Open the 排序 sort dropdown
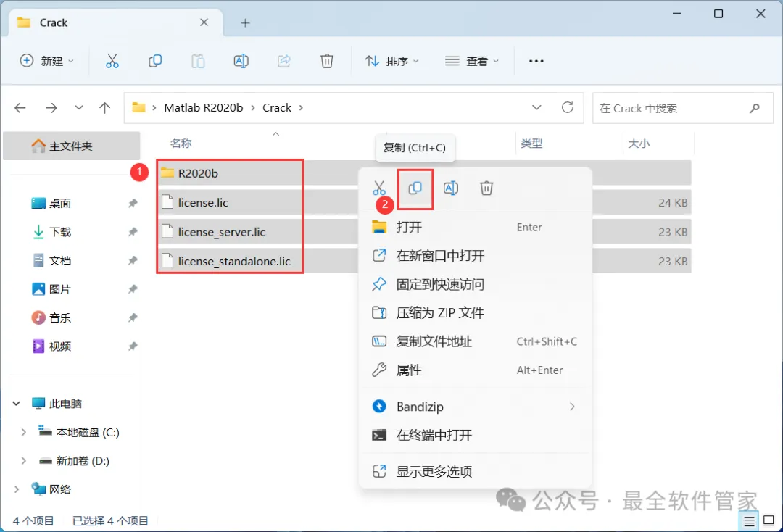This screenshot has height=532, width=783. [x=392, y=61]
